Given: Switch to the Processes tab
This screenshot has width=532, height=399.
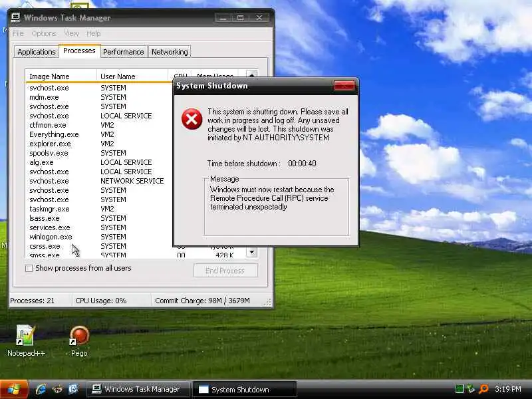Looking at the screenshot, I should click(79, 51).
